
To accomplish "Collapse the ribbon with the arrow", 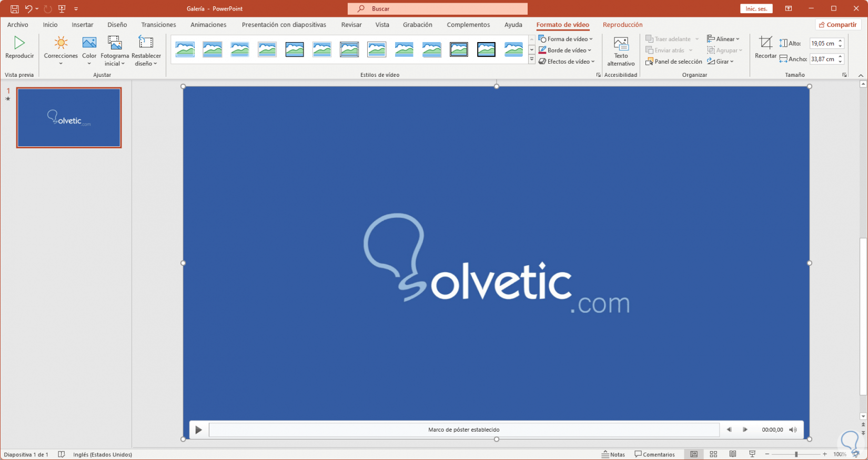I will click(861, 75).
